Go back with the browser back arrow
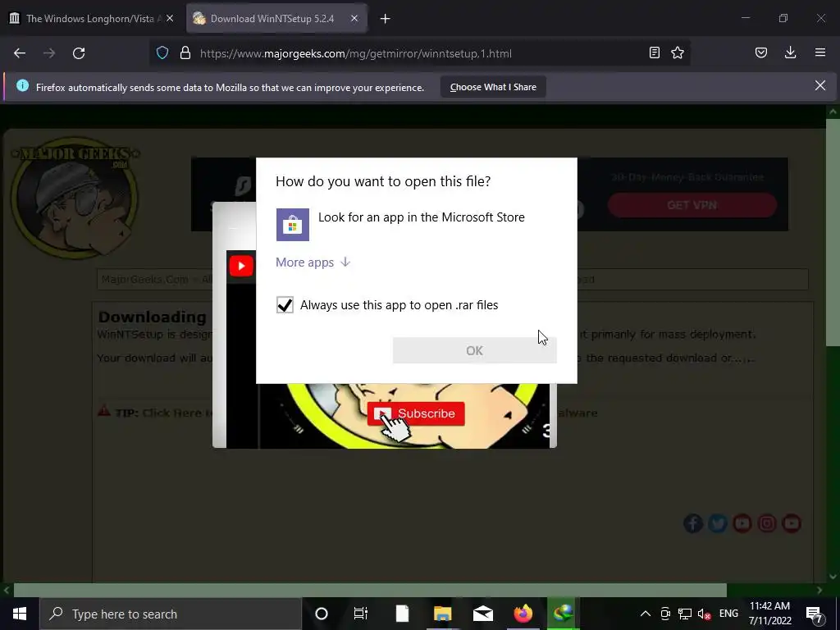Image resolution: width=840 pixels, height=630 pixels. click(20, 53)
